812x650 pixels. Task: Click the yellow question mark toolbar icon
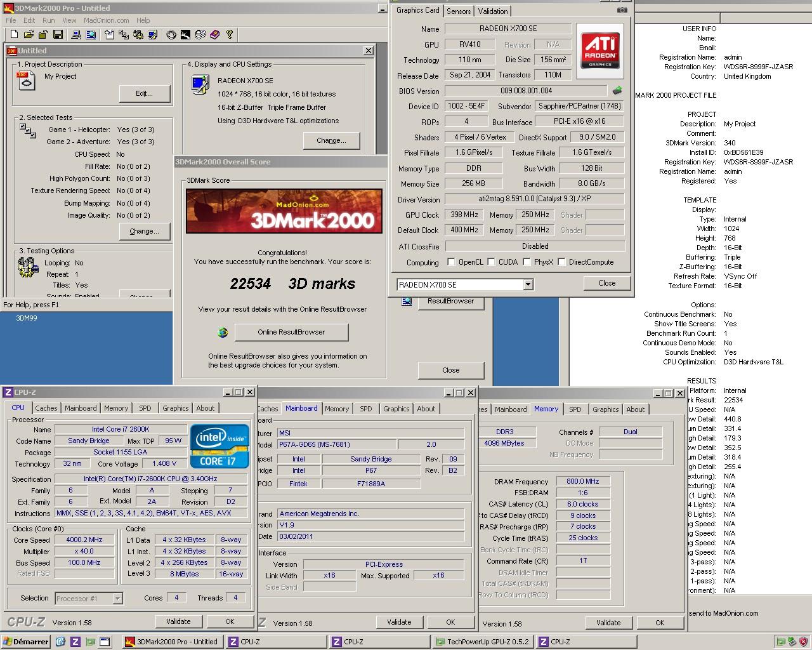pos(229,34)
